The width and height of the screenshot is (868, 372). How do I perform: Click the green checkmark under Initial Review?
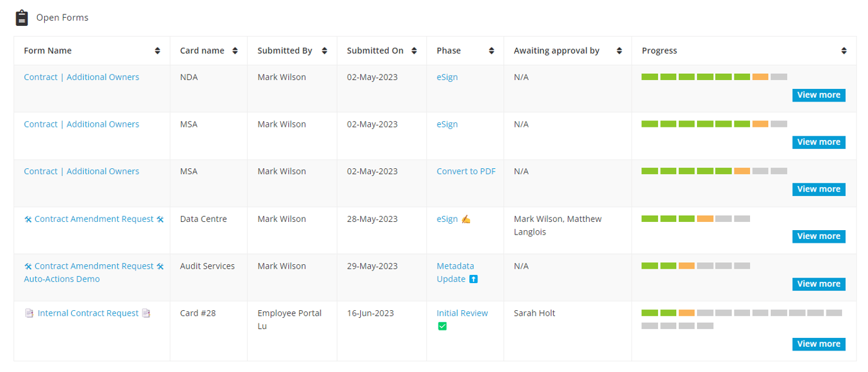(x=443, y=326)
